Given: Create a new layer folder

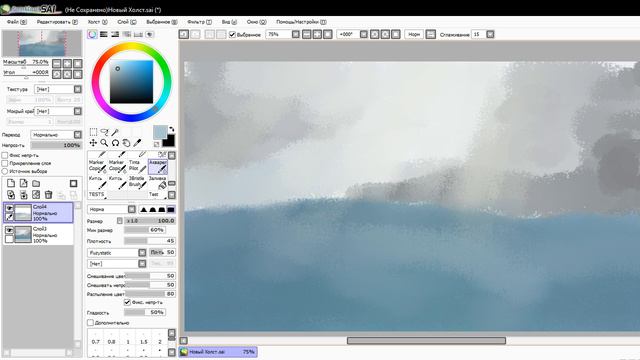Looking at the screenshot, I should (x=36, y=183).
